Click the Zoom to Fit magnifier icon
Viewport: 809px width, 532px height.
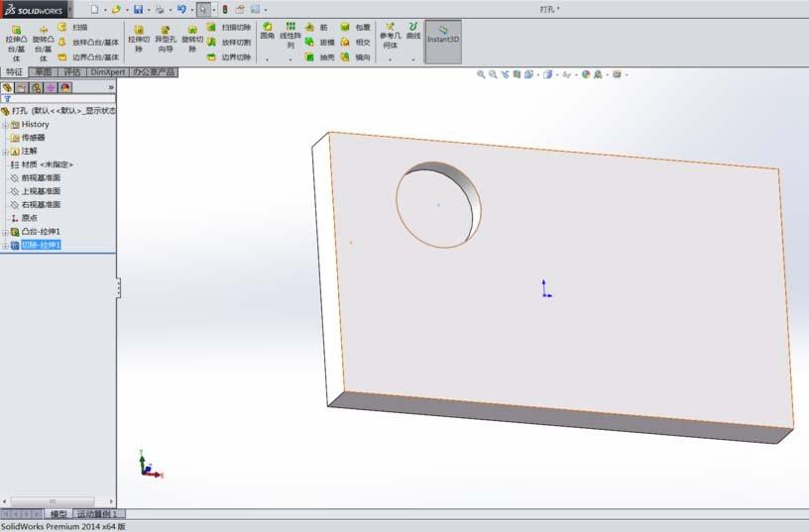click(x=481, y=74)
